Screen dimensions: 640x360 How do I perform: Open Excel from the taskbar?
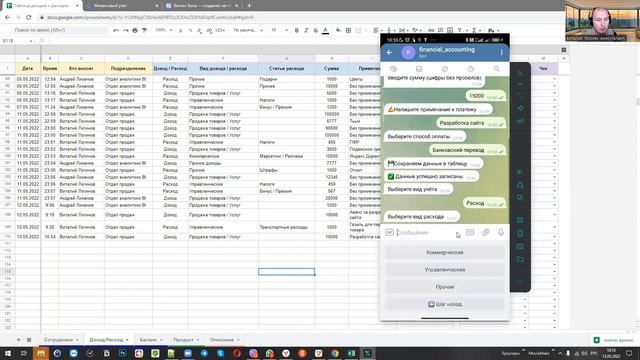[351, 353]
